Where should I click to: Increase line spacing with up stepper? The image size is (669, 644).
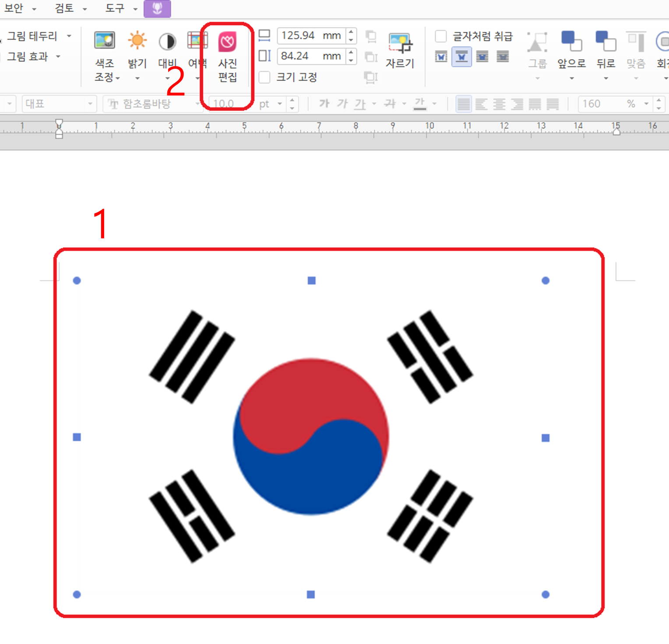point(658,100)
